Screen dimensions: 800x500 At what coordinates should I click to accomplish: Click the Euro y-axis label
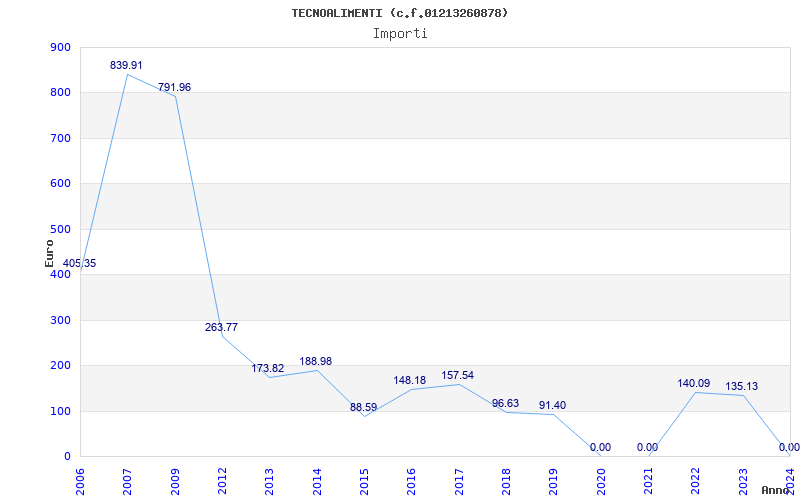[x=49, y=251]
